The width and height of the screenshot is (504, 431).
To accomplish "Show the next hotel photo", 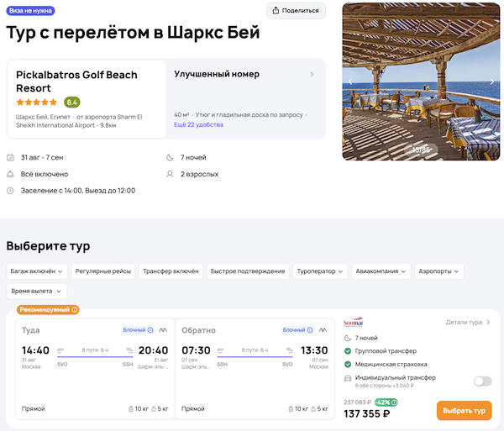I will coord(492,81).
